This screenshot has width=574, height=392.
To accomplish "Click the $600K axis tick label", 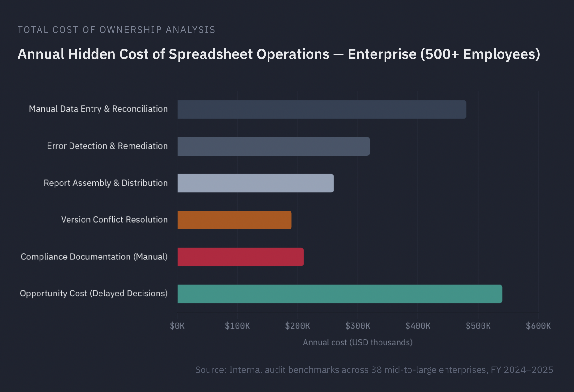I will [539, 326].
